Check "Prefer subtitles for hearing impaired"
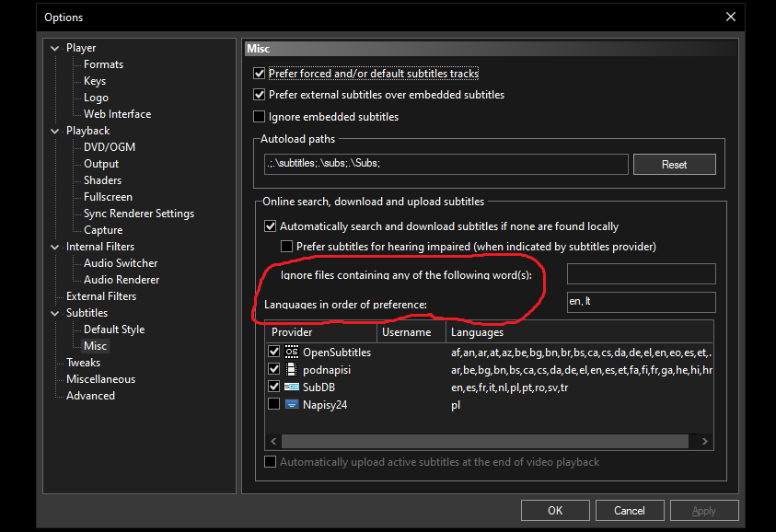This screenshot has width=776, height=532. [284, 246]
